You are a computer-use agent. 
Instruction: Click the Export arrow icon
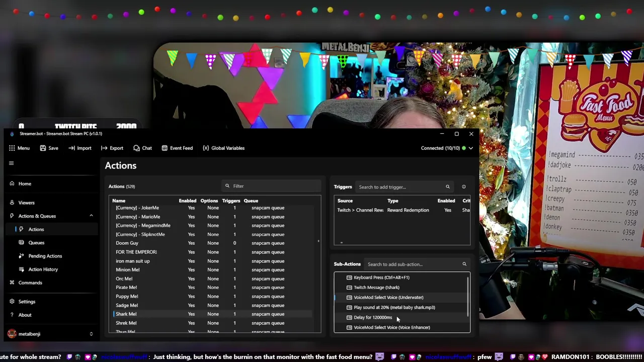tap(104, 148)
